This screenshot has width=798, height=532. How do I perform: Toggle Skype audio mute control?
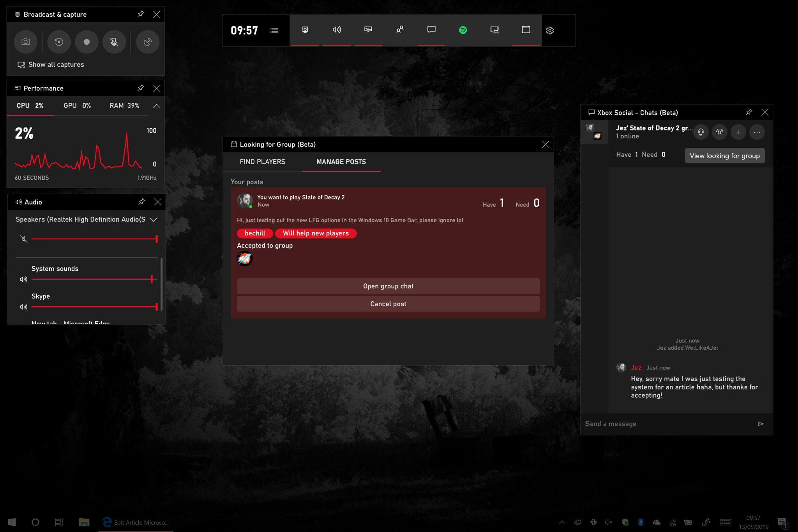pyautogui.click(x=23, y=306)
